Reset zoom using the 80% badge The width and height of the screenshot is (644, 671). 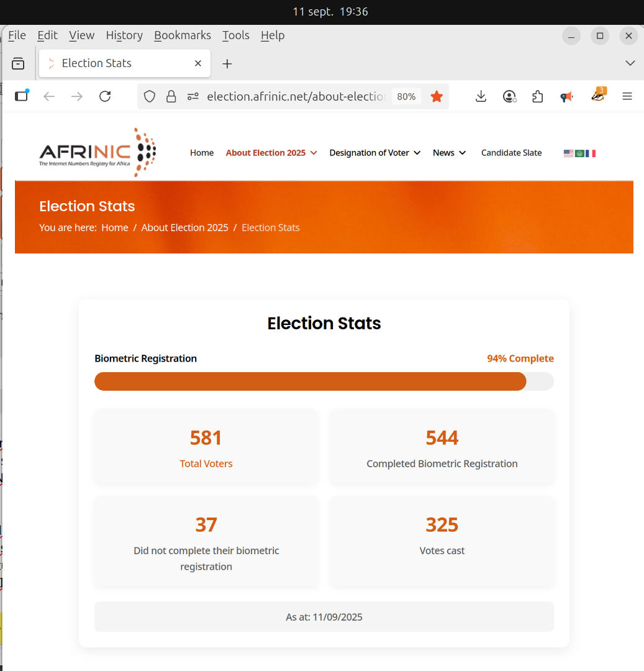[406, 96]
